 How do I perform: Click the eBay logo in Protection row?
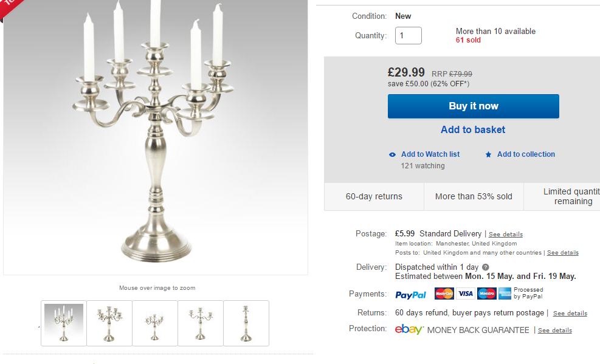tap(409, 329)
